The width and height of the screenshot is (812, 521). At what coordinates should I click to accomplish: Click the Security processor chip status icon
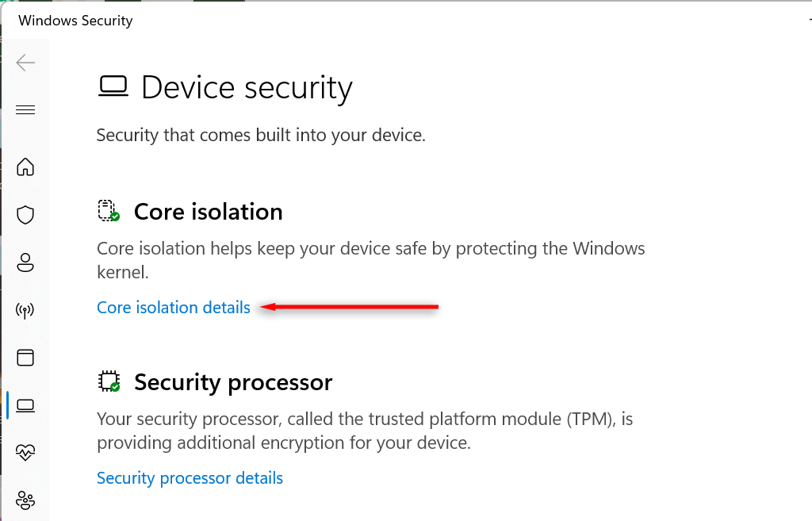(x=108, y=381)
